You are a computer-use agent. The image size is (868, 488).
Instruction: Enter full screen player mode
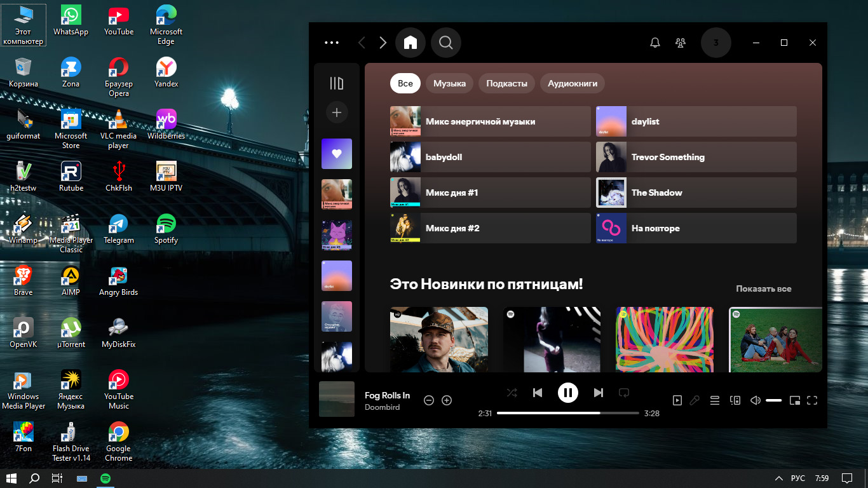click(x=812, y=400)
